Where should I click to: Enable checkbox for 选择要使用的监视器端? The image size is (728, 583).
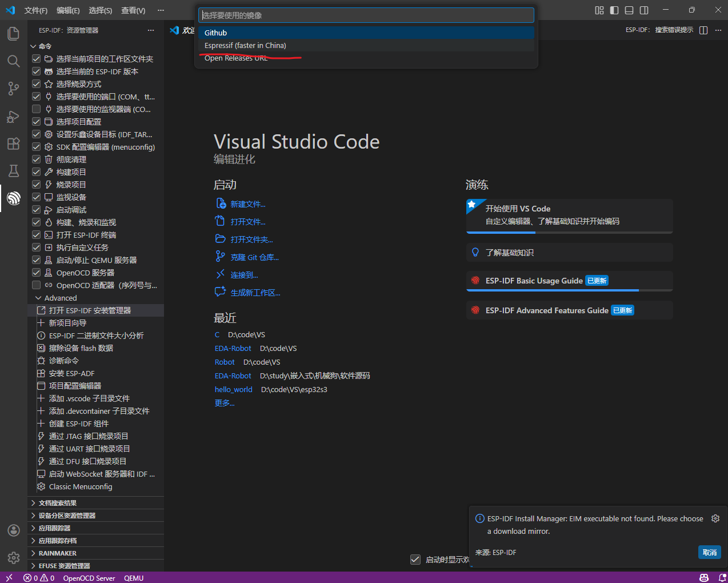click(37, 109)
